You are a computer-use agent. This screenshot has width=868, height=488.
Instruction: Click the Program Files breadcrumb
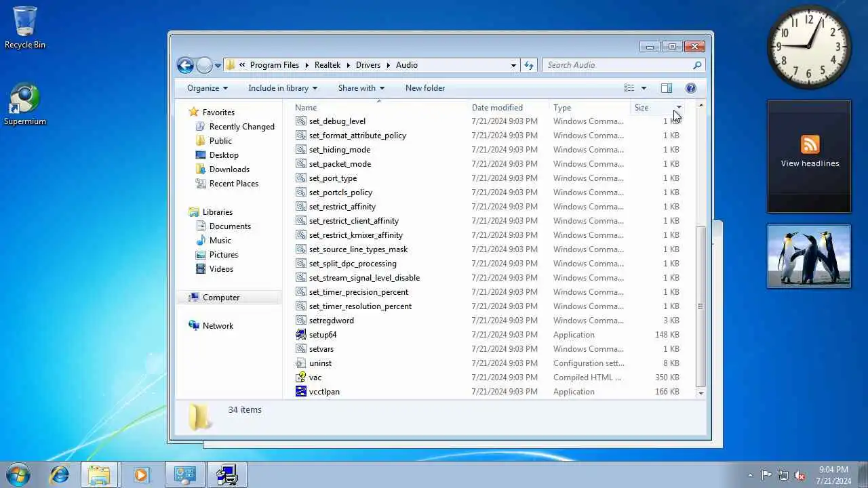point(275,65)
